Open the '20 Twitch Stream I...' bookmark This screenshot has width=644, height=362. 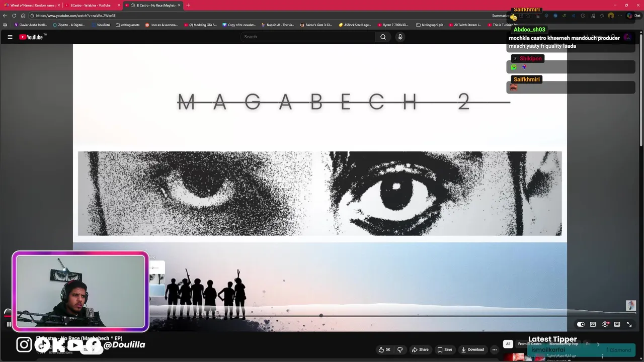[465, 25]
